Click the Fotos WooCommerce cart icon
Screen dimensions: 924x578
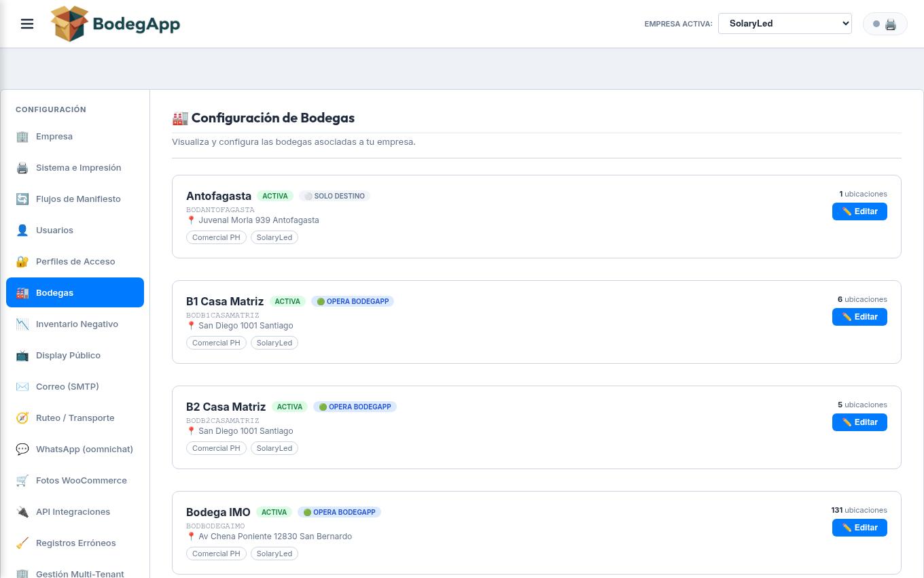coord(22,481)
